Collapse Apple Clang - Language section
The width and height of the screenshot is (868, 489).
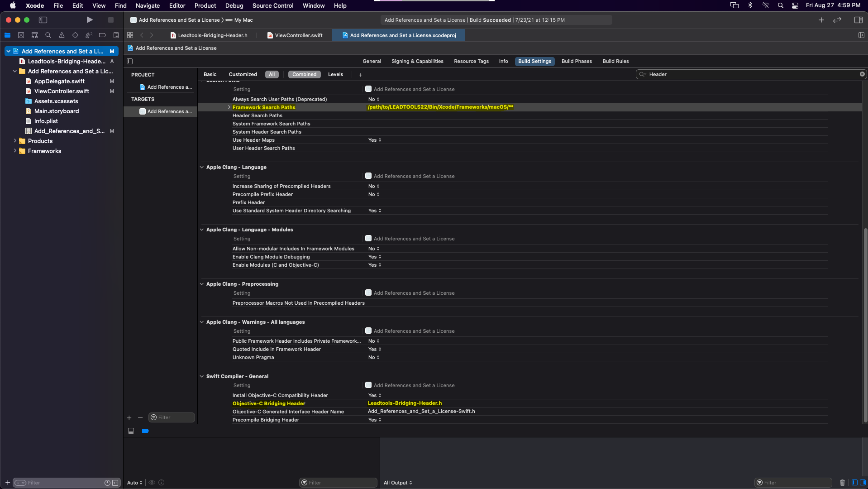202,167
